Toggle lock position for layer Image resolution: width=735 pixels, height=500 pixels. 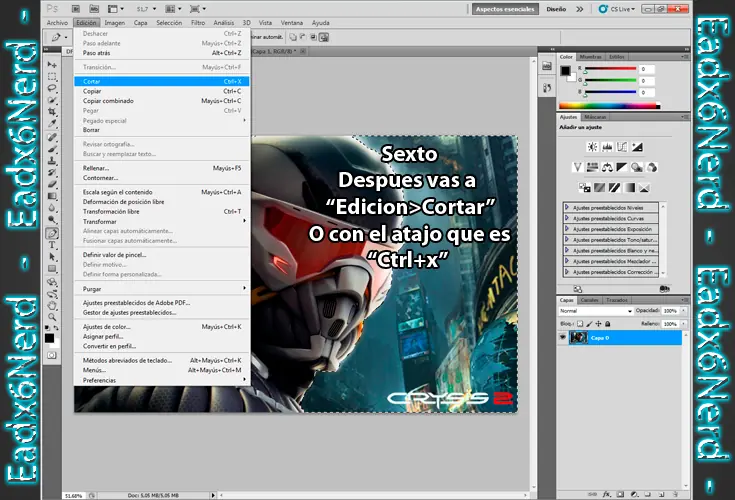[x=598, y=324]
